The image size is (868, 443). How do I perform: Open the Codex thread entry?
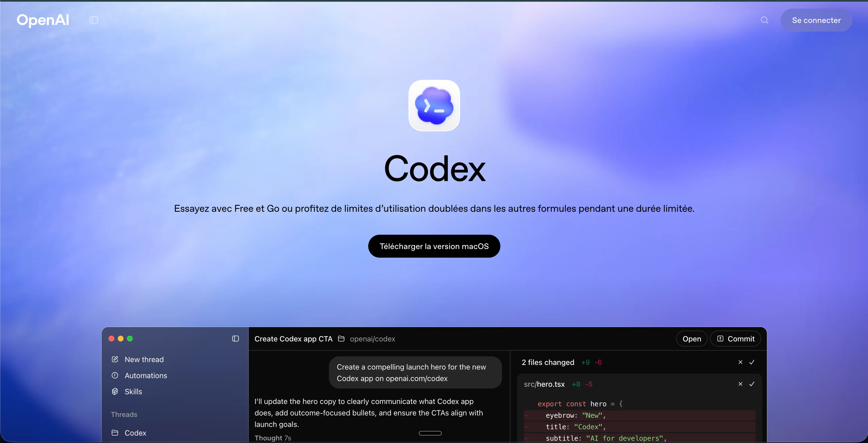pyautogui.click(x=135, y=433)
